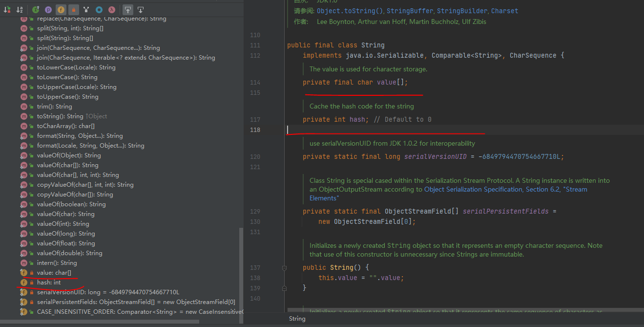Click method icon beside trim(): String

coord(24,107)
